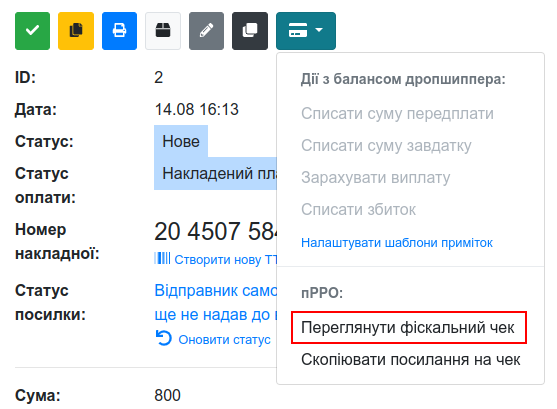Collapse the teal card dropdown caret
Viewport: 557px width, 409px height.
[x=319, y=30]
